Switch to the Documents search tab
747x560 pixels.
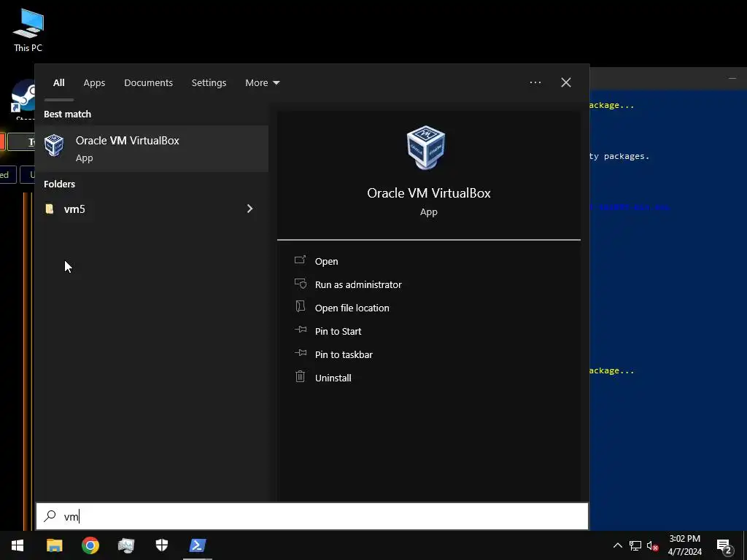point(149,83)
